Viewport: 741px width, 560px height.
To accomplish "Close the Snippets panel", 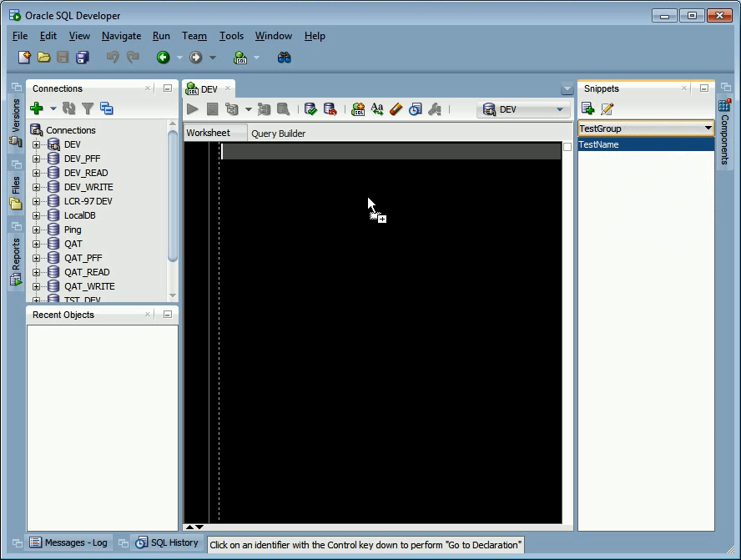I will pos(683,88).
